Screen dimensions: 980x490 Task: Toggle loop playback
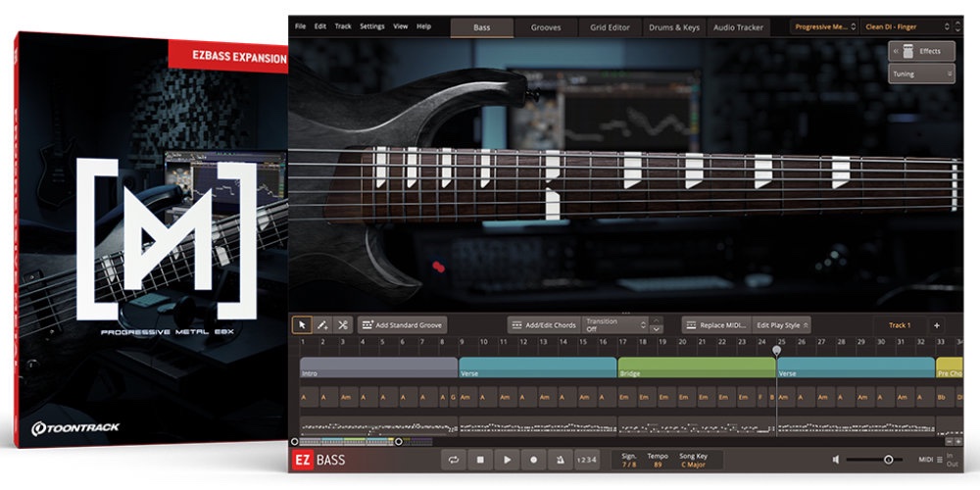coord(454,460)
